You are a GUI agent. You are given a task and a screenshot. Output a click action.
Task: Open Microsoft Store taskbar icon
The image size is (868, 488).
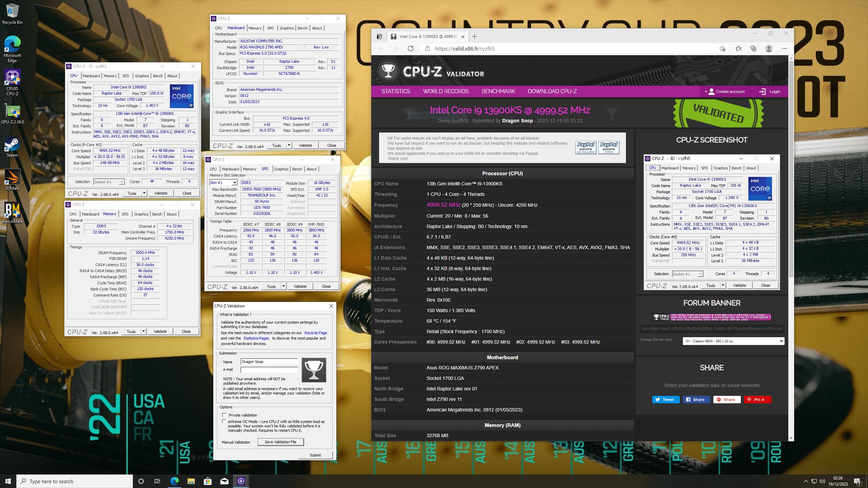(x=208, y=481)
